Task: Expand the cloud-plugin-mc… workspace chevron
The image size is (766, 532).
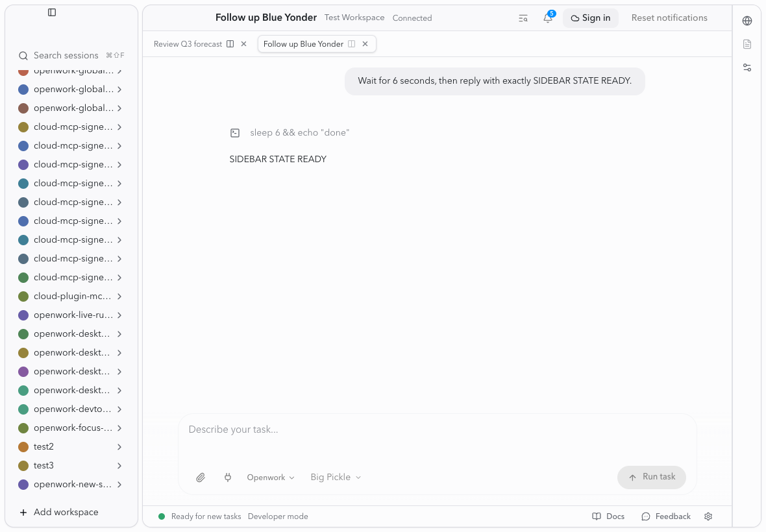Action: pyautogui.click(x=119, y=296)
